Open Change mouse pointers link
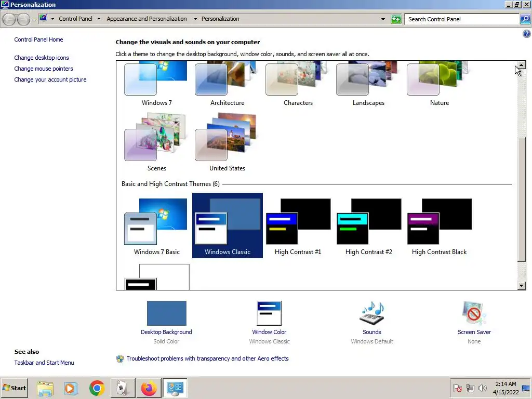532x399 pixels. click(44, 69)
